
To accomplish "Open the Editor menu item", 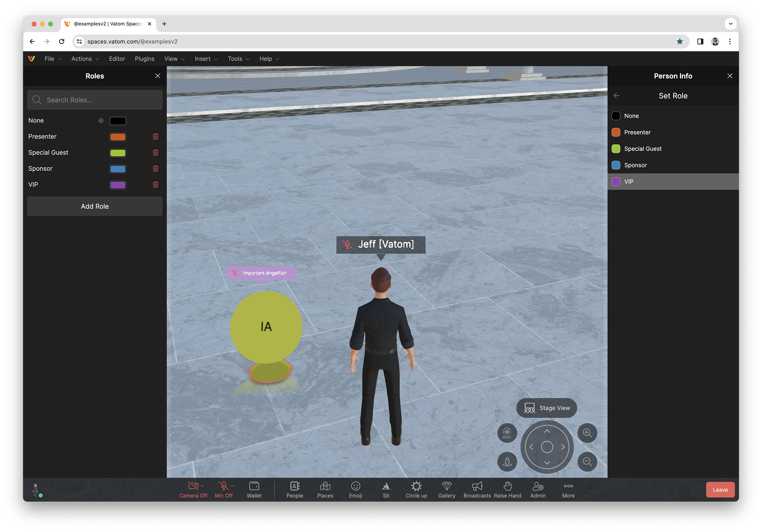I will click(117, 59).
